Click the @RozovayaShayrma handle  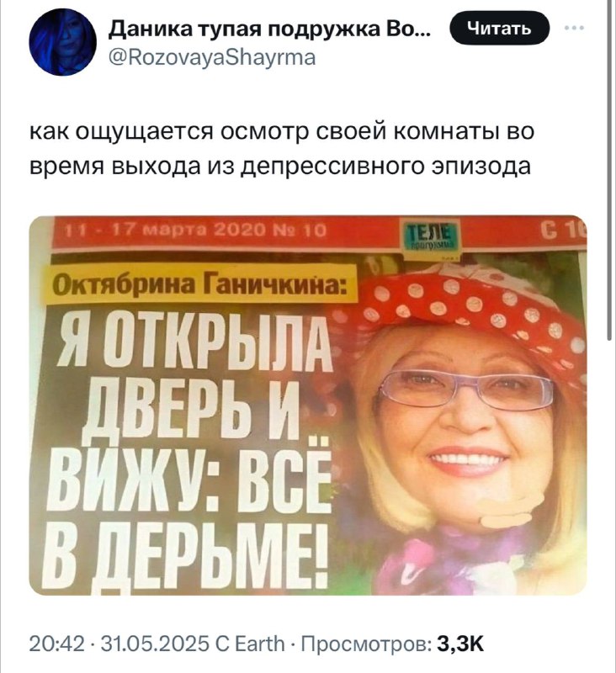pos(212,57)
